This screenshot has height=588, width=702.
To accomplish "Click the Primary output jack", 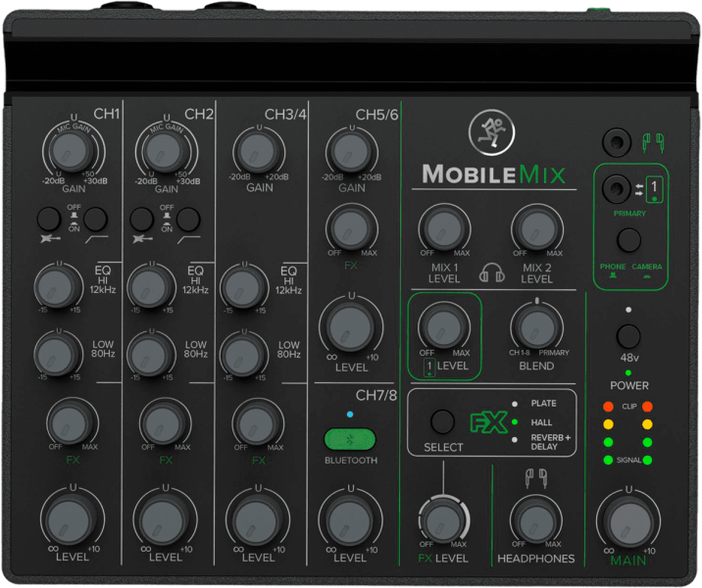I will tap(617, 186).
